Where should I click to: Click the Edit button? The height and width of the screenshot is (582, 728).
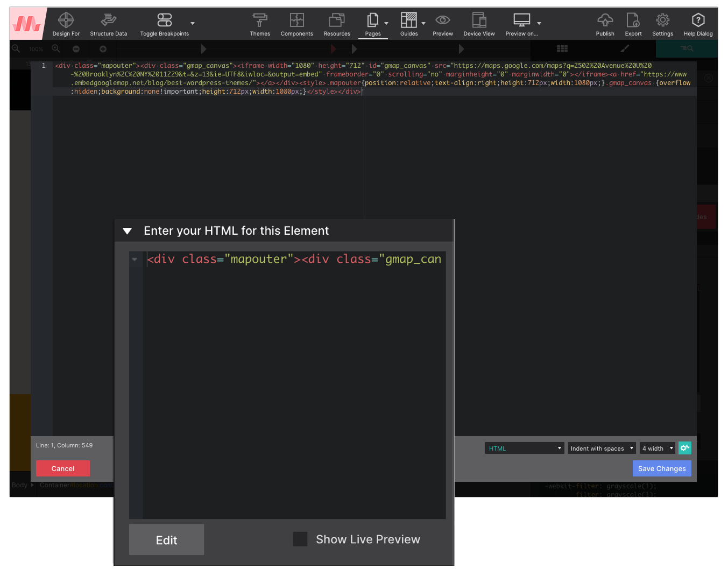[x=166, y=539]
